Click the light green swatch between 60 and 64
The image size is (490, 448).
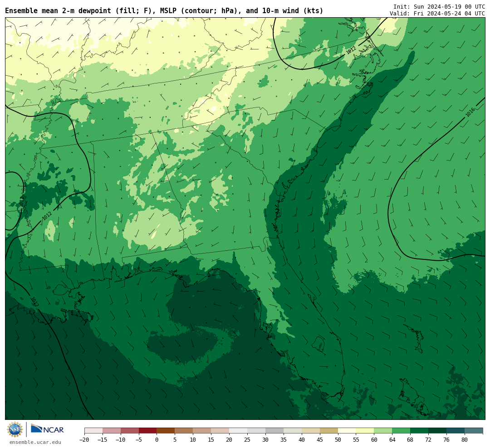383,430
